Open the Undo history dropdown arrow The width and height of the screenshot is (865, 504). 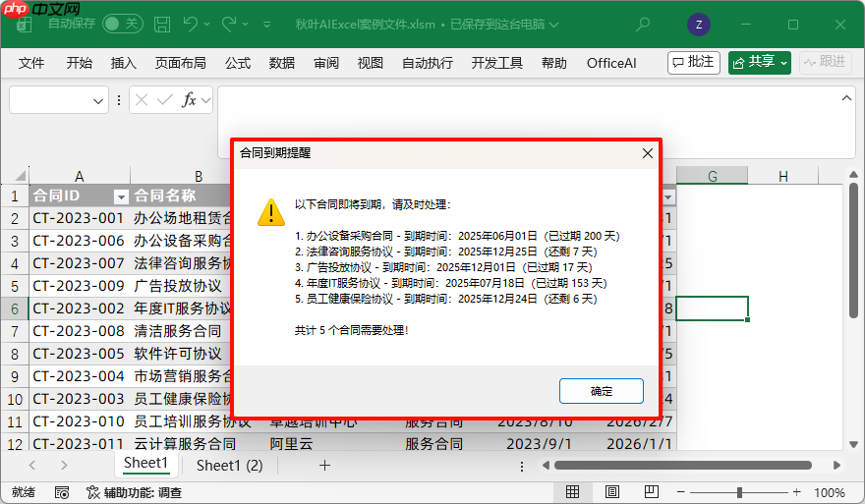click(x=206, y=25)
